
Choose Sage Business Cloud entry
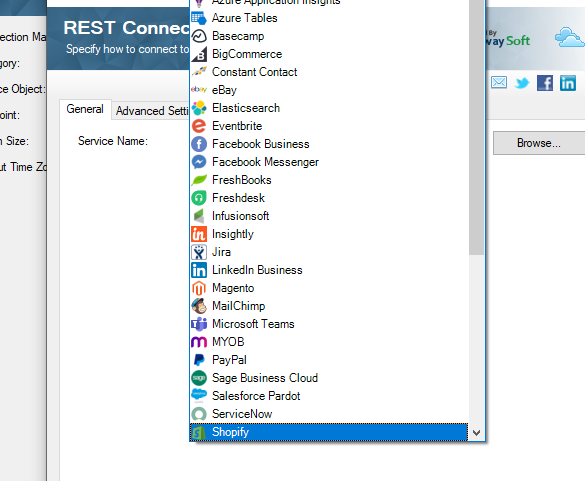(x=329, y=378)
